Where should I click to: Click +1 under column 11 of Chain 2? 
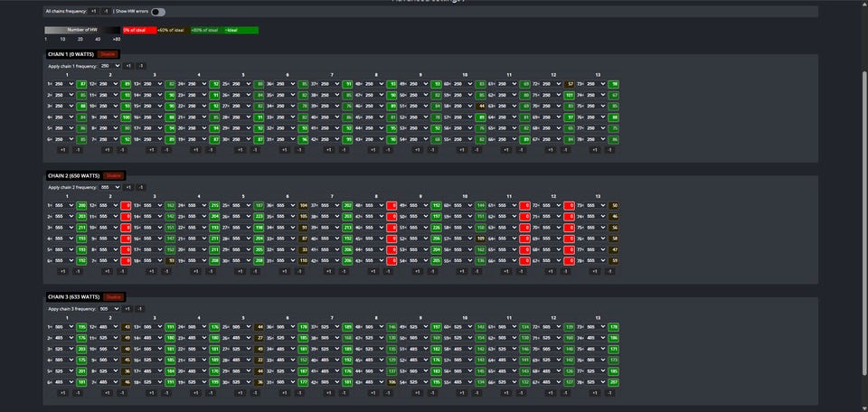pos(505,272)
